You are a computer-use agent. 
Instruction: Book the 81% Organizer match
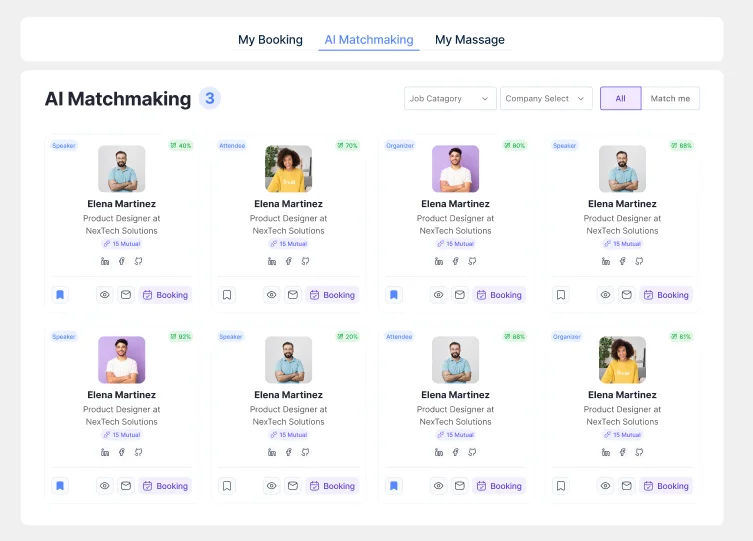(x=666, y=486)
